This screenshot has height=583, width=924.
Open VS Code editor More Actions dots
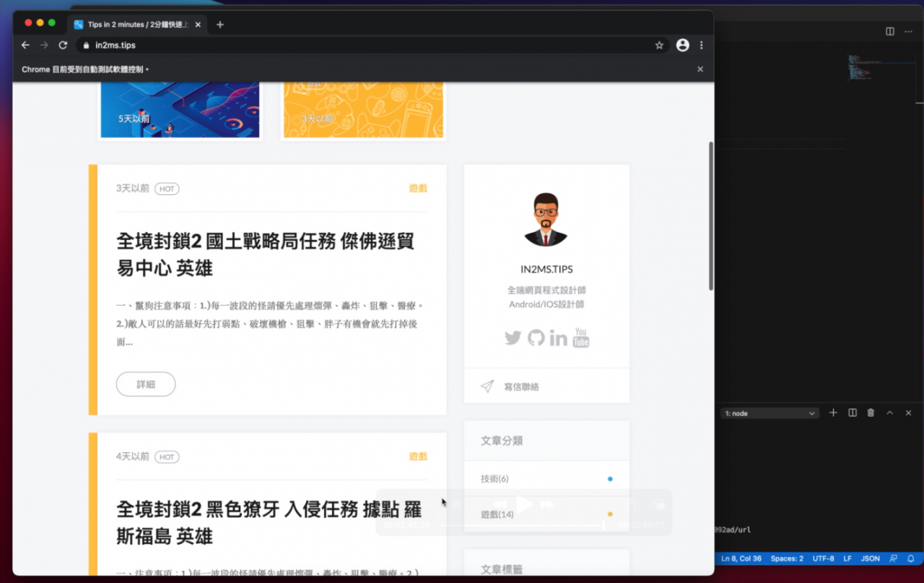[909, 31]
